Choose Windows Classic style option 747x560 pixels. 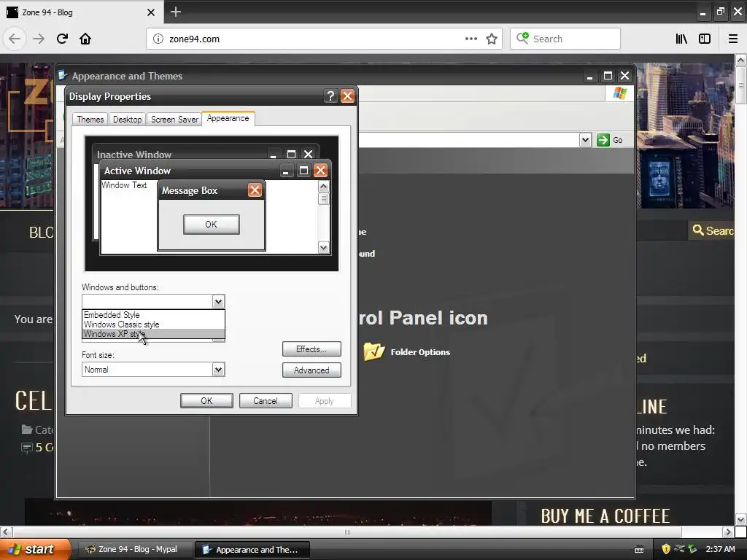click(153, 324)
